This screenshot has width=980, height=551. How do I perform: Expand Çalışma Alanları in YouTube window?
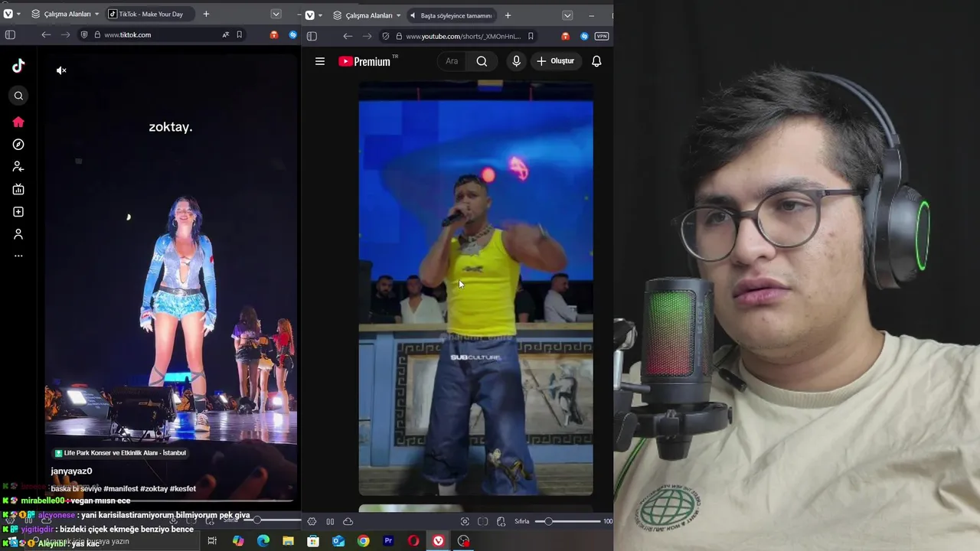(367, 15)
